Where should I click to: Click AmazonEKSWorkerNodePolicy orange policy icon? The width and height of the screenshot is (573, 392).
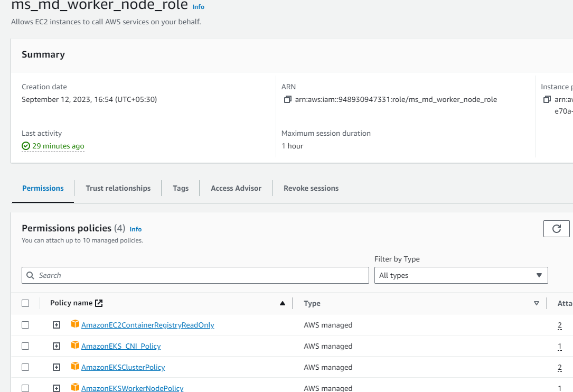75,387
